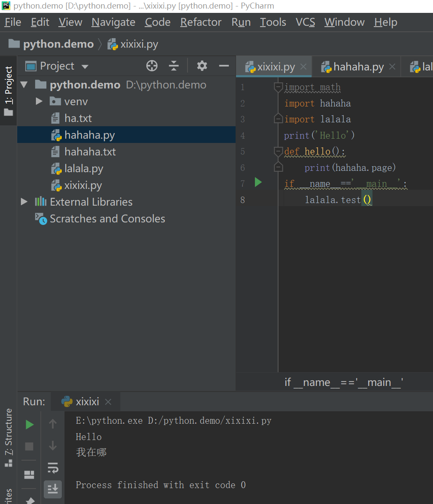This screenshot has height=504, width=433.
Task: Open Project panel settings gear
Action: coord(202,66)
